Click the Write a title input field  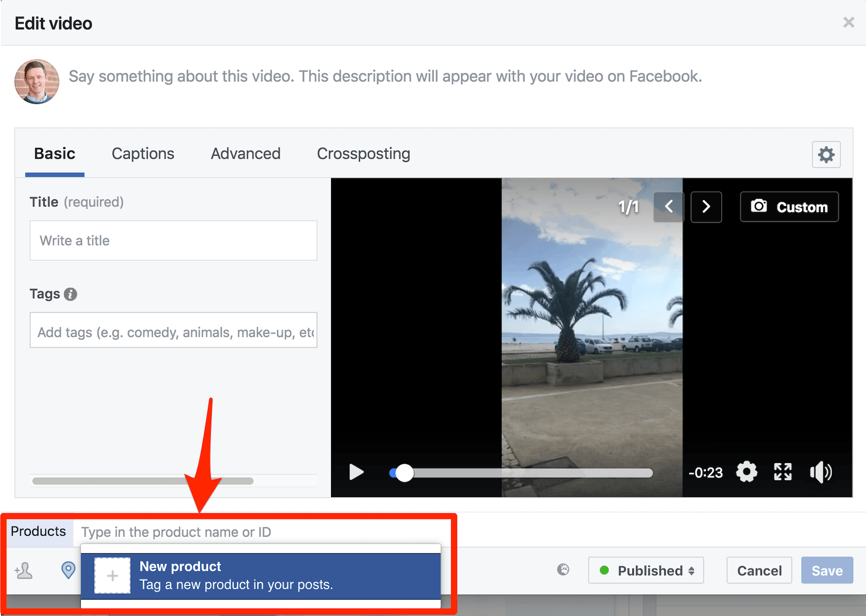click(x=173, y=240)
